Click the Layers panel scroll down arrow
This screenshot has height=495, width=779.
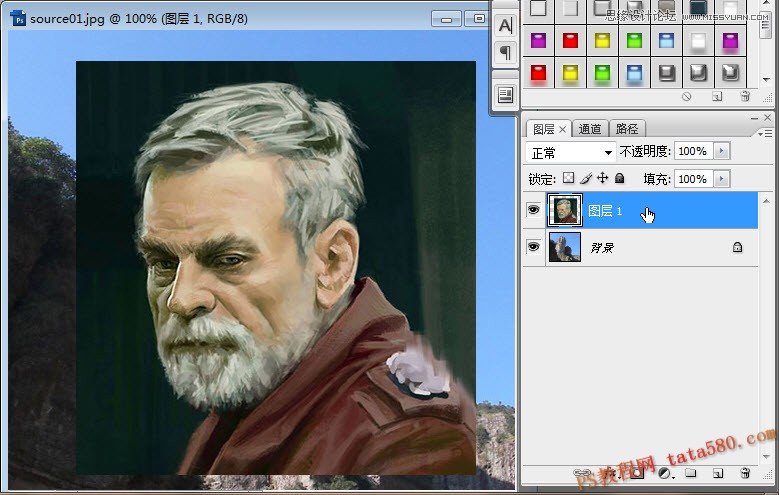(766, 455)
